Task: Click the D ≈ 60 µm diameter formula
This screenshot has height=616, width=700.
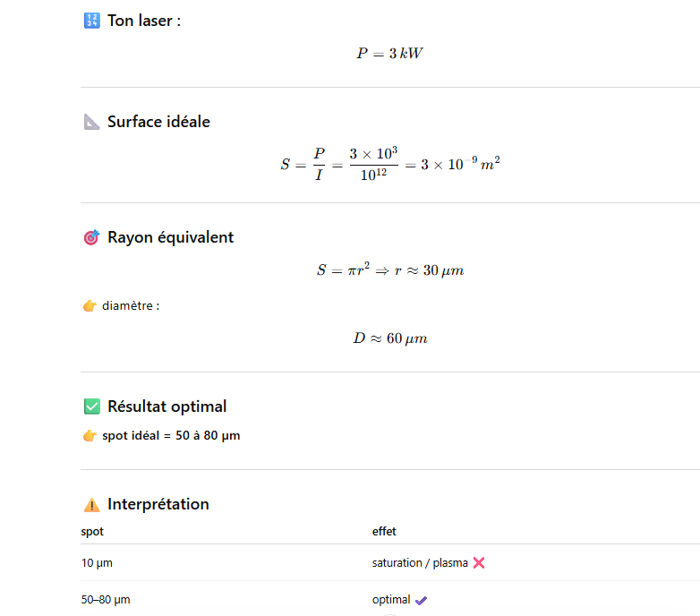Action: click(389, 338)
